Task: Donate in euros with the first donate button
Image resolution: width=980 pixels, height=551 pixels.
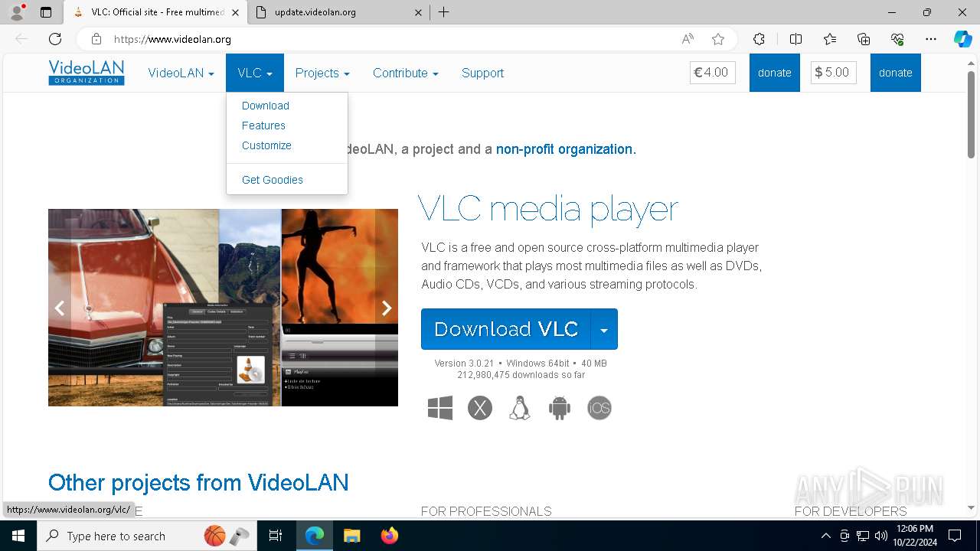Action: [775, 73]
